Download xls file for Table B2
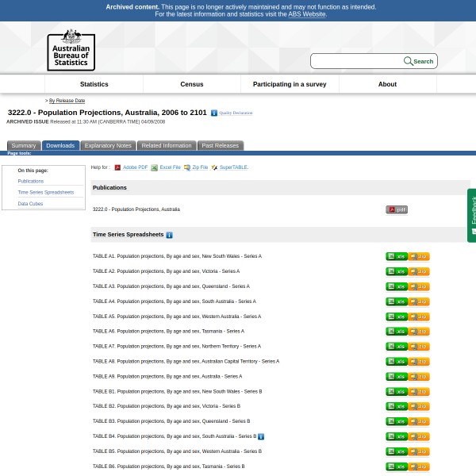 pyautogui.click(x=396, y=406)
